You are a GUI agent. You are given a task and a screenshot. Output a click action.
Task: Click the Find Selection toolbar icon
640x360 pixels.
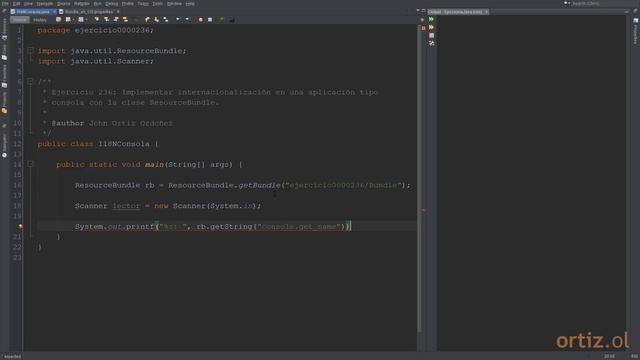[97, 20]
